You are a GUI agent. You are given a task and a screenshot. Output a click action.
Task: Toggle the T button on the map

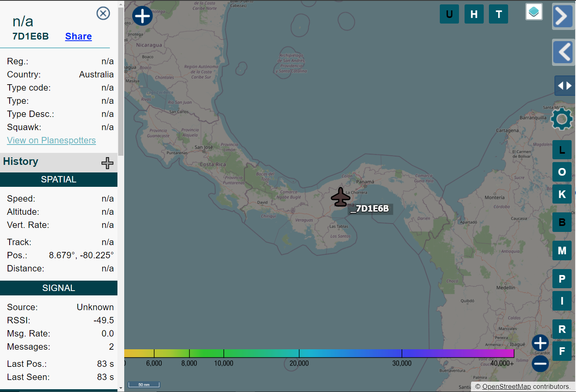[x=499, y=14]
